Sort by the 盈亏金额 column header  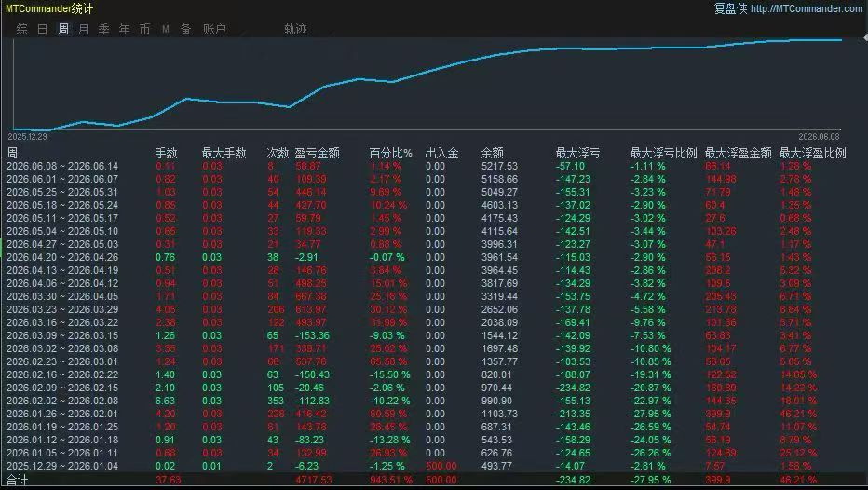318,153
